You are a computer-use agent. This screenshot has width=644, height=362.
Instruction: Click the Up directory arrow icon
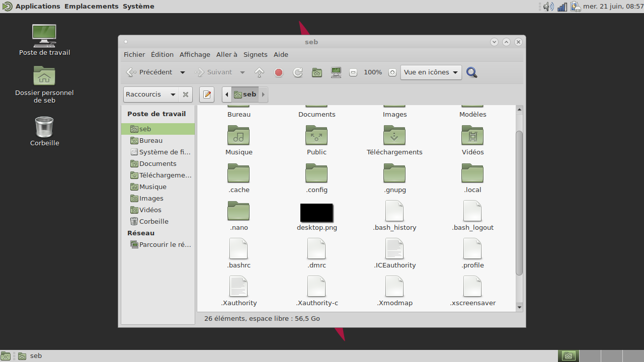click(260, 72)
